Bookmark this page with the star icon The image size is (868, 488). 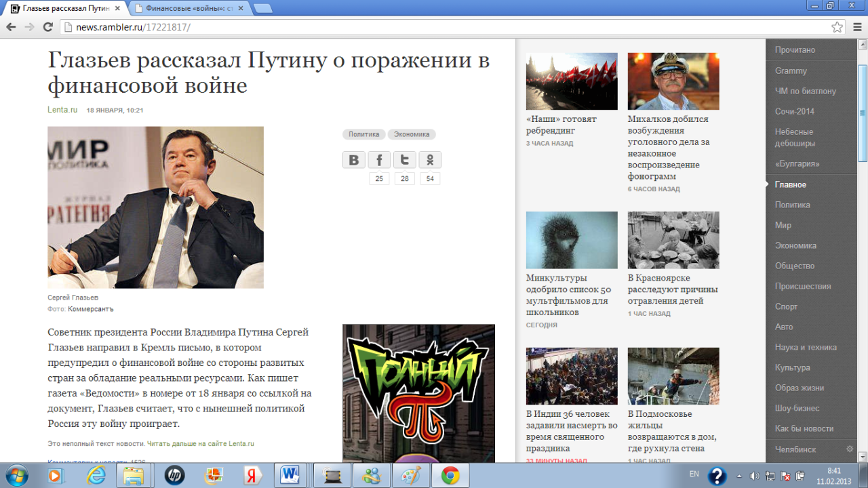[837, 27]
